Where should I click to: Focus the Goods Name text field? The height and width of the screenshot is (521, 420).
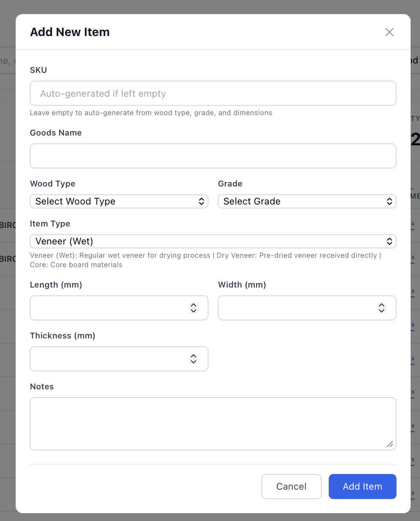coord(213,156)
